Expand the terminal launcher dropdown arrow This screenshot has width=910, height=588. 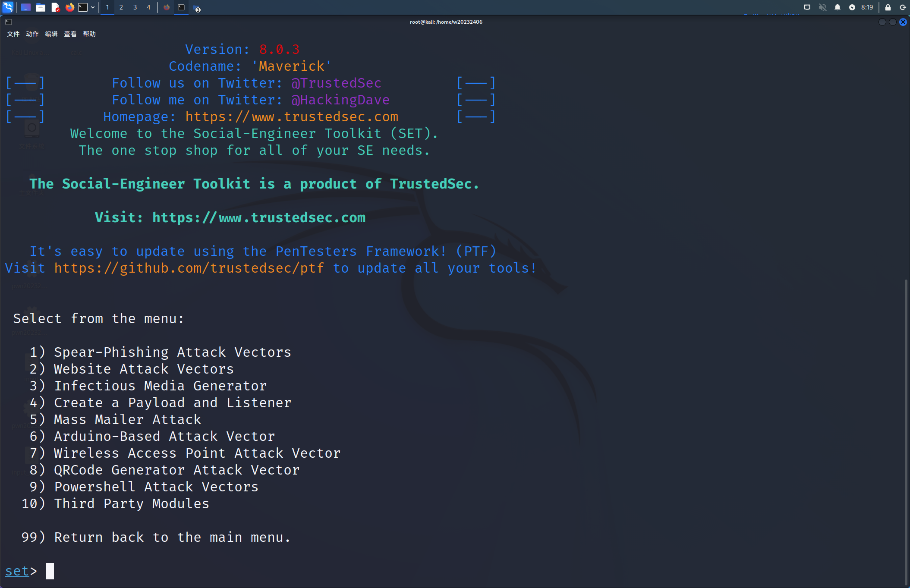coord(93,7)
